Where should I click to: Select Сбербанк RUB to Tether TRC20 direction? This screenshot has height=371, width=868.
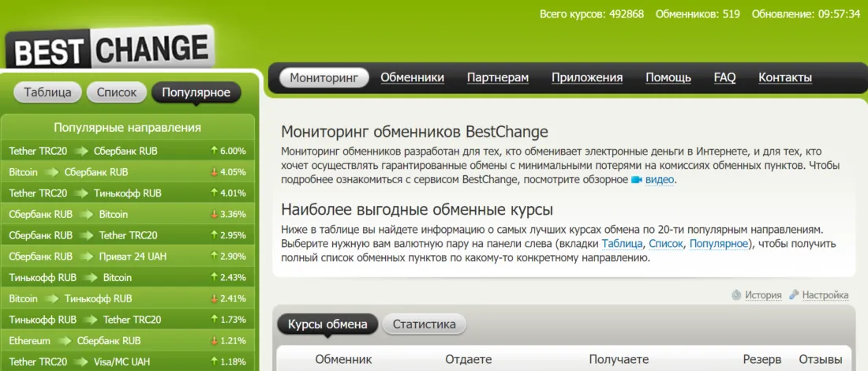(x=128, y=235)
